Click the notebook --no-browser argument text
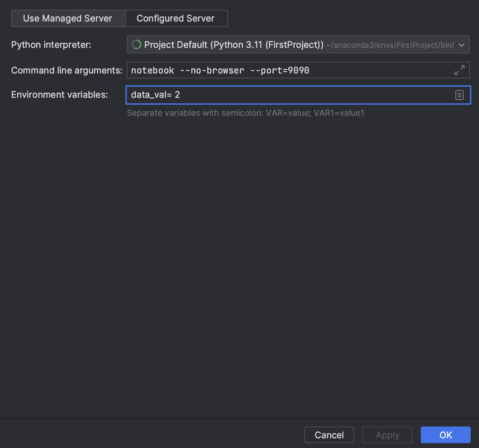This screenshot has width=479, height=448. coord(188,70)
